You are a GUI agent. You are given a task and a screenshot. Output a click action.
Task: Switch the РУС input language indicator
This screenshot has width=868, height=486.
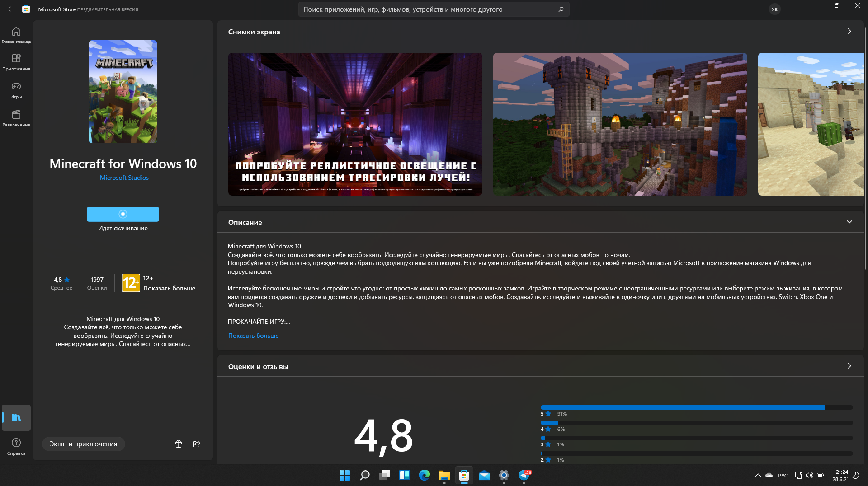click(783, 476)
